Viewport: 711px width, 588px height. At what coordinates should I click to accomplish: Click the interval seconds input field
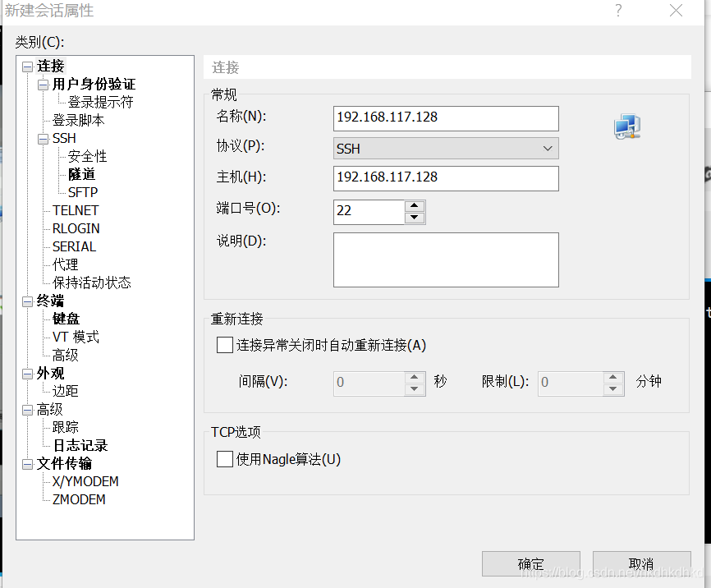(x=369, y=384)
